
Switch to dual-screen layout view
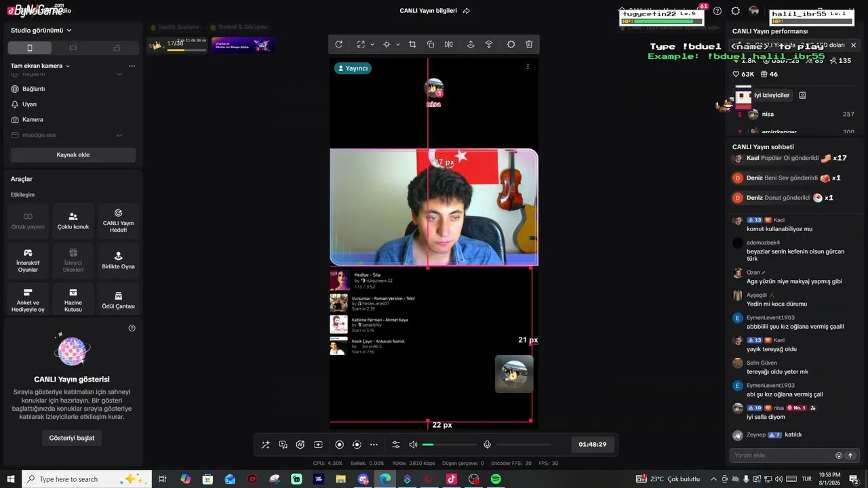pos(117,48)
